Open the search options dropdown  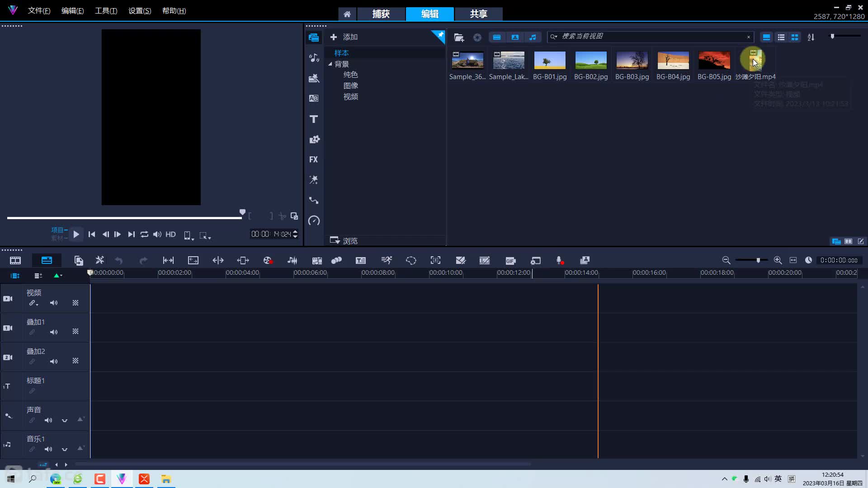[554, 37]
